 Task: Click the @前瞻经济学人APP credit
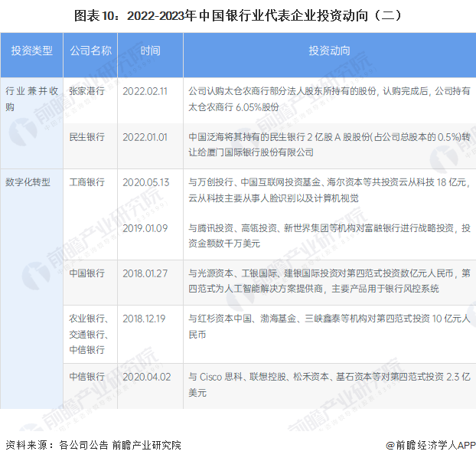430,445
